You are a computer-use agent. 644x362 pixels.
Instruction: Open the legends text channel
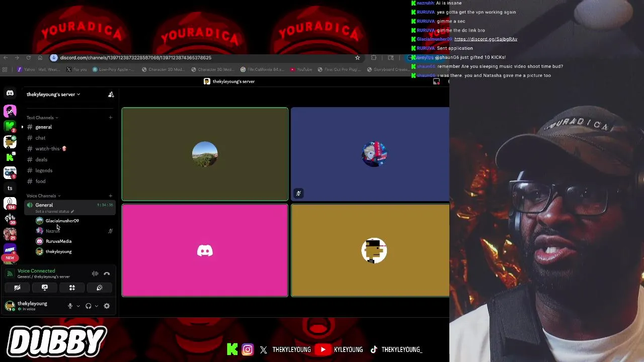click(x=69, y=170)
